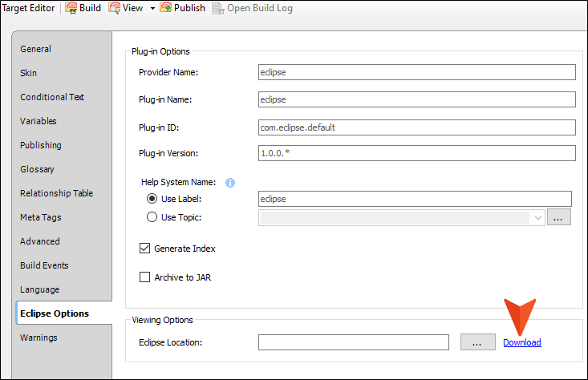
Task: Click the Use Label text field
Action: [x=415, y=199]
